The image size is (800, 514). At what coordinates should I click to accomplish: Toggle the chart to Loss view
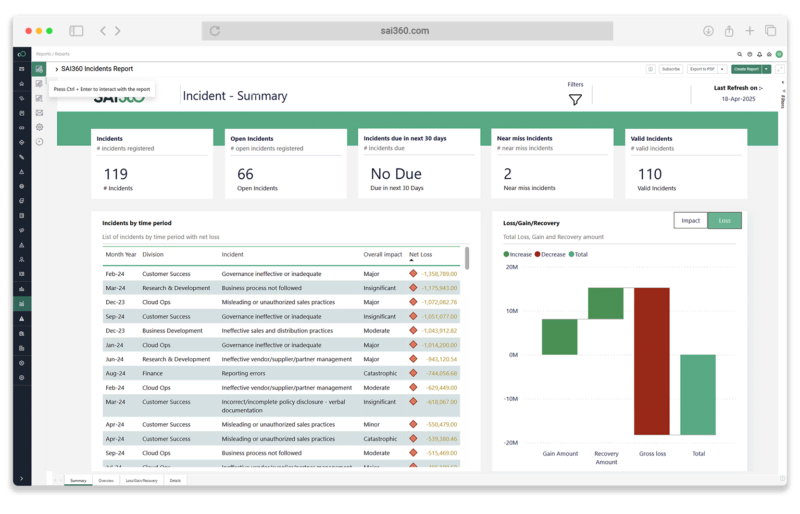[724, 220]
